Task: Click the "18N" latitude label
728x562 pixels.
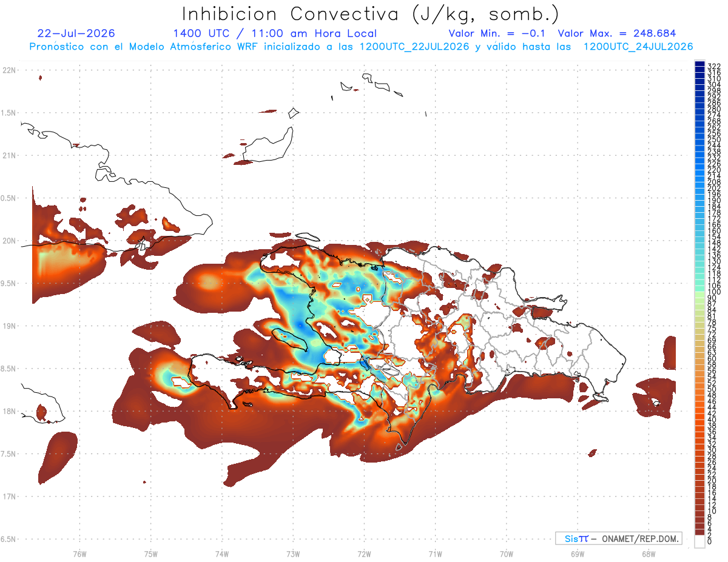Action: tap(9, 412)
